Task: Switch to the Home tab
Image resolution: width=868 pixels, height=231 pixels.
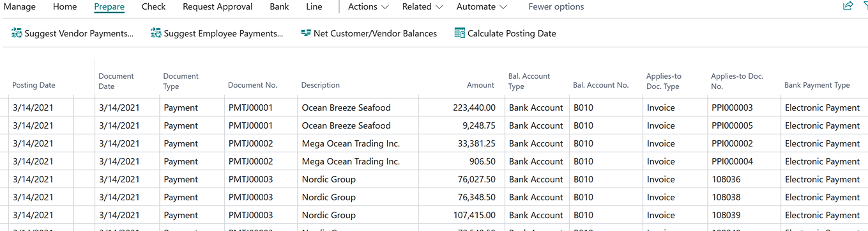Action: (65, 7)
